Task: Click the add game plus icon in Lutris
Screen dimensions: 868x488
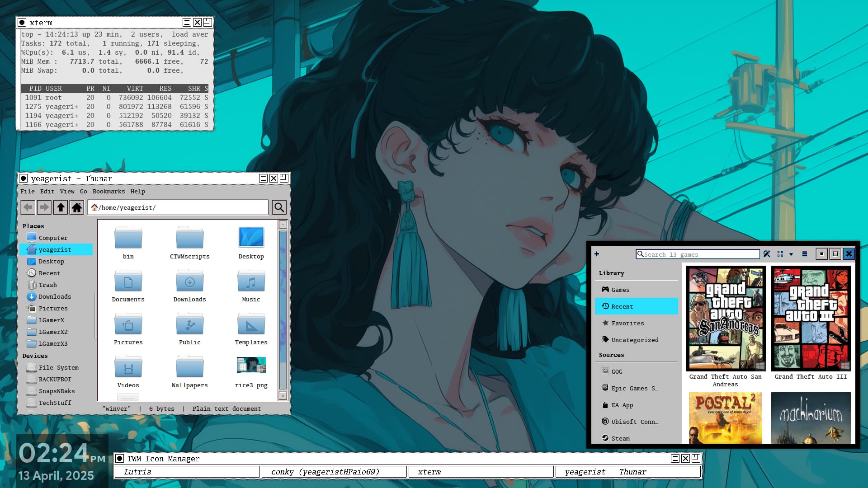Action: pos(597,254)
